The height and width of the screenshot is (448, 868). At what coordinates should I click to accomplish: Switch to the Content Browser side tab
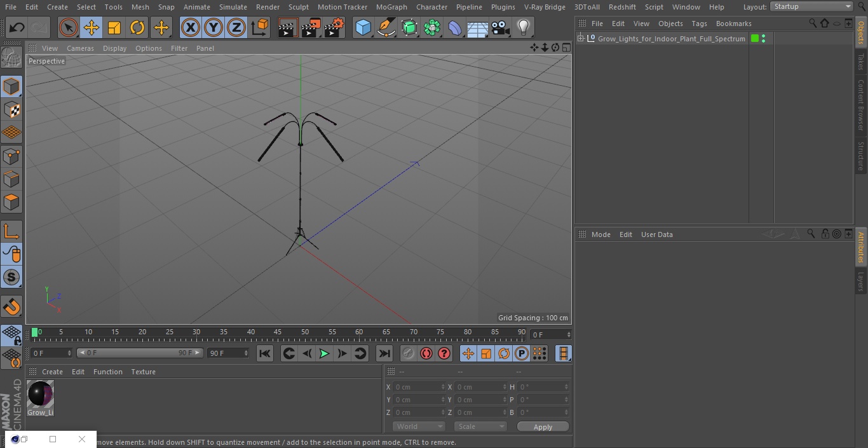point(861,105)
